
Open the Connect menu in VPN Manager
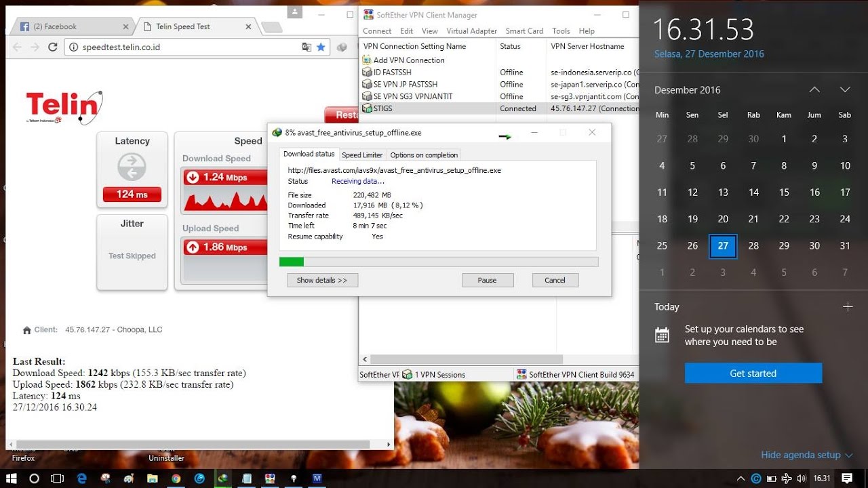coord(377,30)
